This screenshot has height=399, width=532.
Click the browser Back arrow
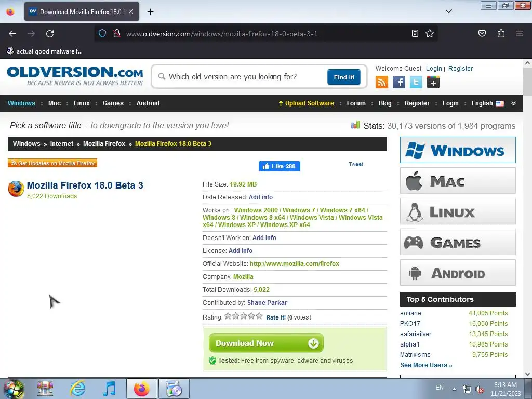click(12, 34)
